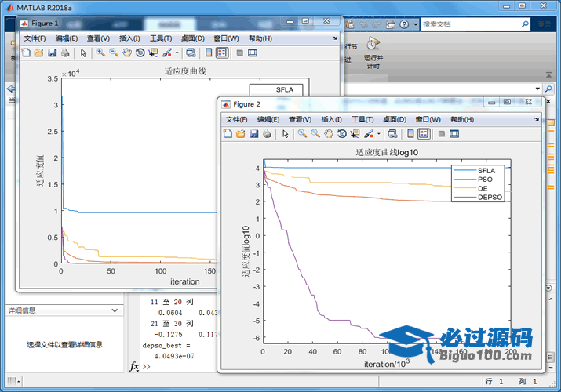The image size is (561, 392).
Task: Open 工具(T) menu in Figure 1
Action: 161,38
